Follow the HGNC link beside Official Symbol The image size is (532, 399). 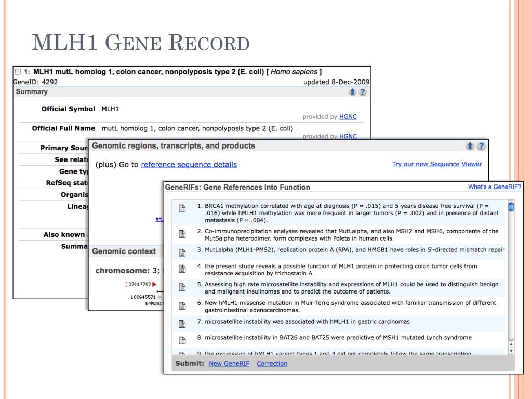click(x=348, y=117)
